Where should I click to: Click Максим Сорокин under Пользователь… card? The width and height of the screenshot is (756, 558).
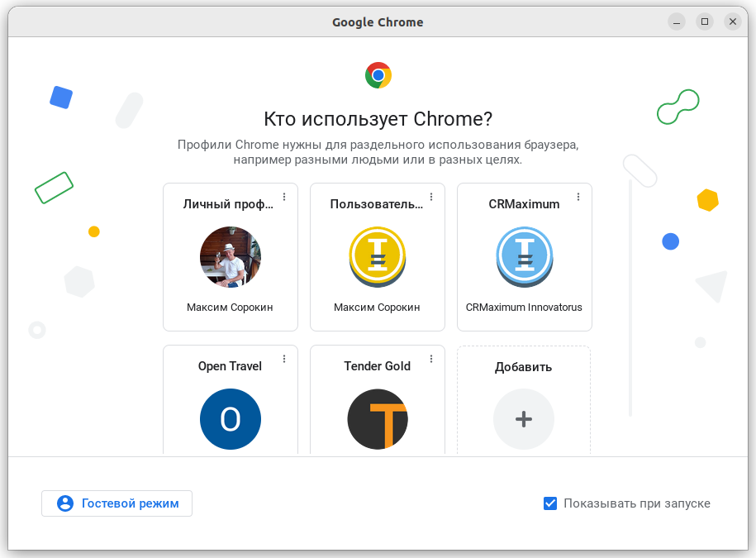coord(377,308)
